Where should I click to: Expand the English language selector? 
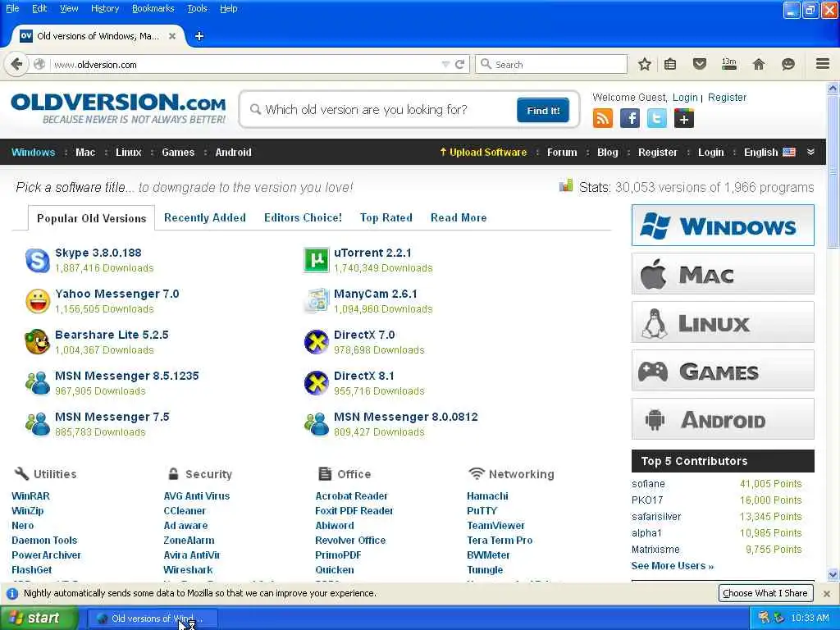click(x=769, y=152)
